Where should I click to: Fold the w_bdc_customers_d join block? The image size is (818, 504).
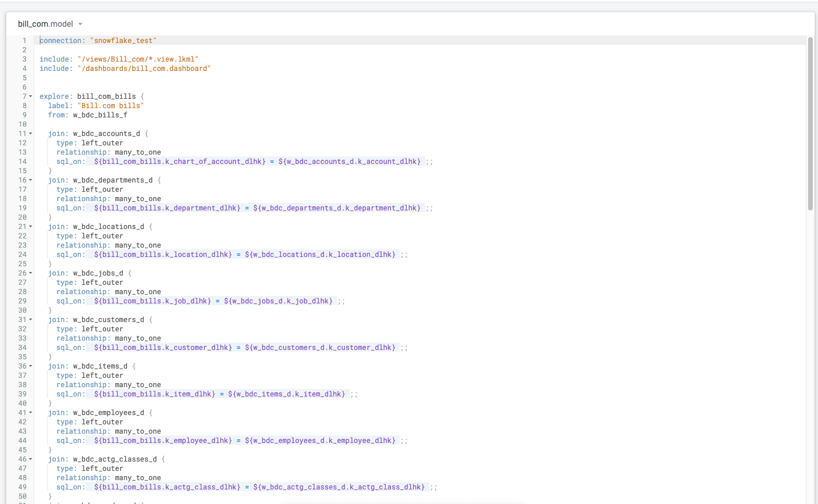31,320
